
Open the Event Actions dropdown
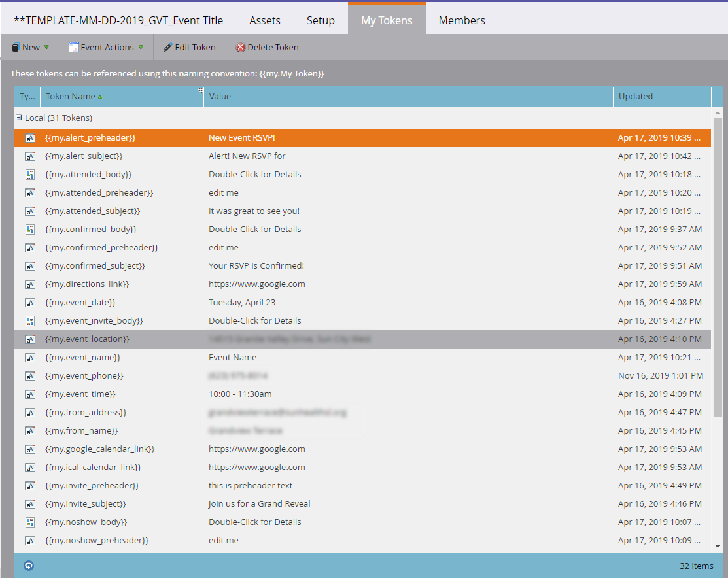pos(106,47)
